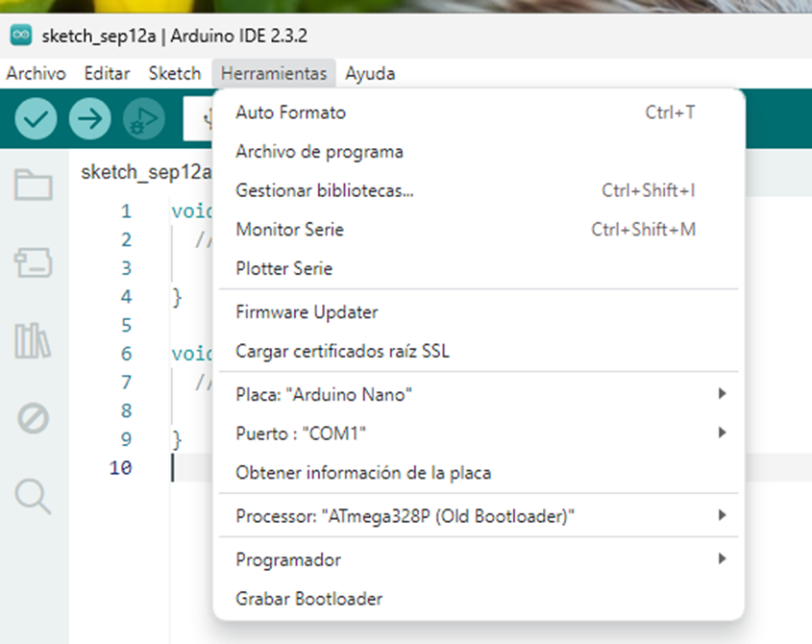Select Grabar Bootloader menu entry

tap(479, 599)
